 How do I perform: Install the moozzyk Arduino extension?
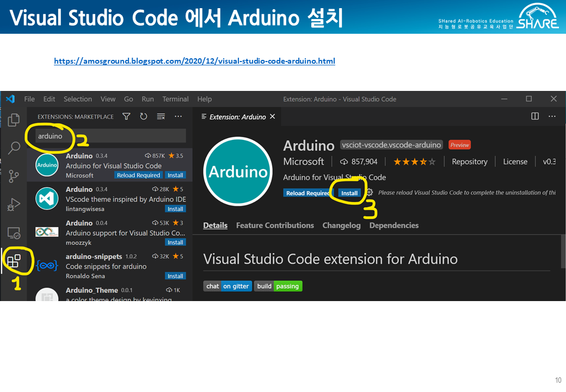coord(175,243)
